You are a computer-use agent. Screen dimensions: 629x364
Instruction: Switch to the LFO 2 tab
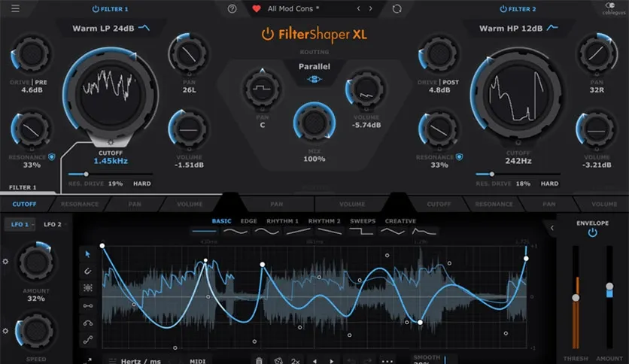(x=53, y=224)
